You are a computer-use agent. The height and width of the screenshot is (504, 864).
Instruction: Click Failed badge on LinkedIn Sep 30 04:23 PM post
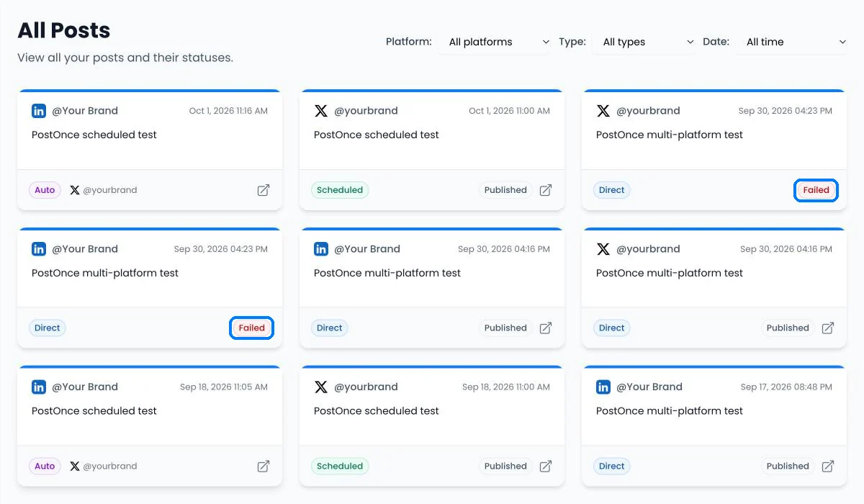pos(252,328)
